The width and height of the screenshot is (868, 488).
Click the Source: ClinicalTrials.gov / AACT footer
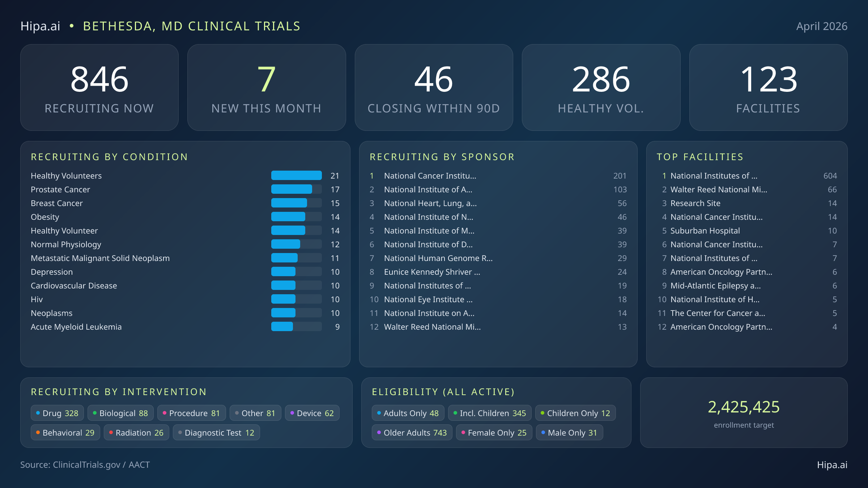coord(85,465)
